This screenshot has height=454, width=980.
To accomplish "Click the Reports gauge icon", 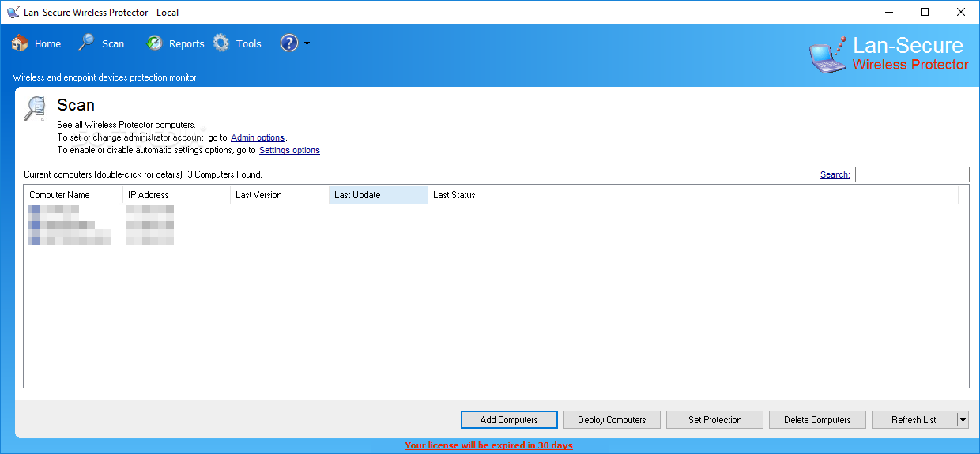I will [x=155, y=43].
